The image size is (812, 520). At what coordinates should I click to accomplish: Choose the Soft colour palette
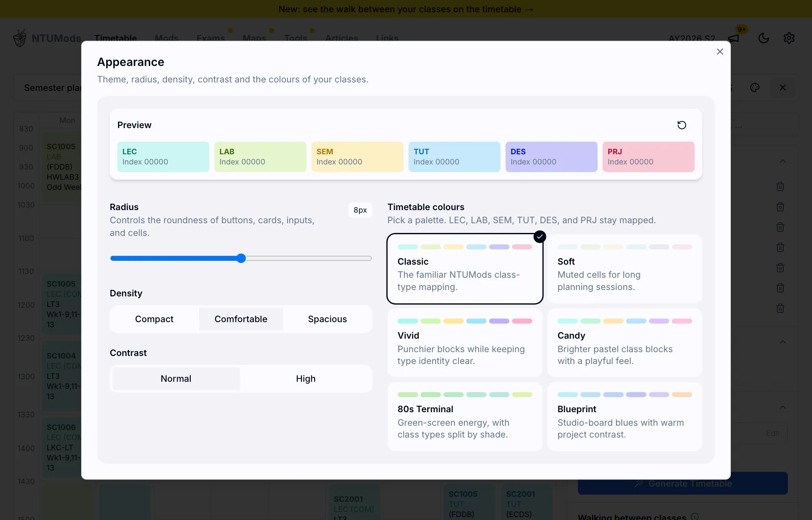point(625,268)
